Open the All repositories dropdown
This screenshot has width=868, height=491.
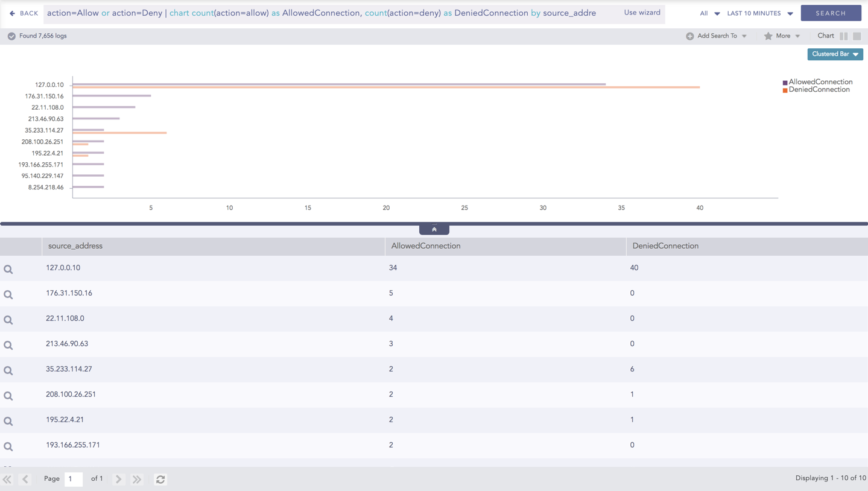click(709, 13)
